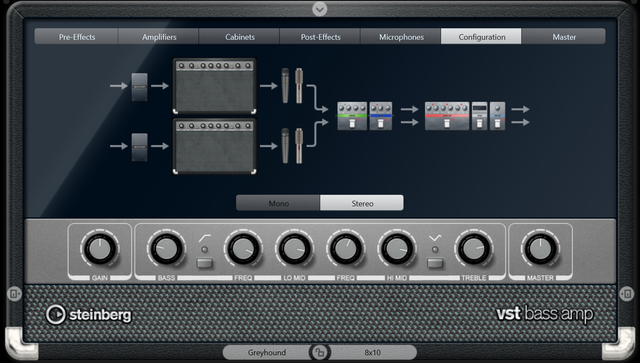Image resolution: width=640 pixels, height=363 pixels.
Task: Select the Stereo configuration button
Action: [362, 203]
